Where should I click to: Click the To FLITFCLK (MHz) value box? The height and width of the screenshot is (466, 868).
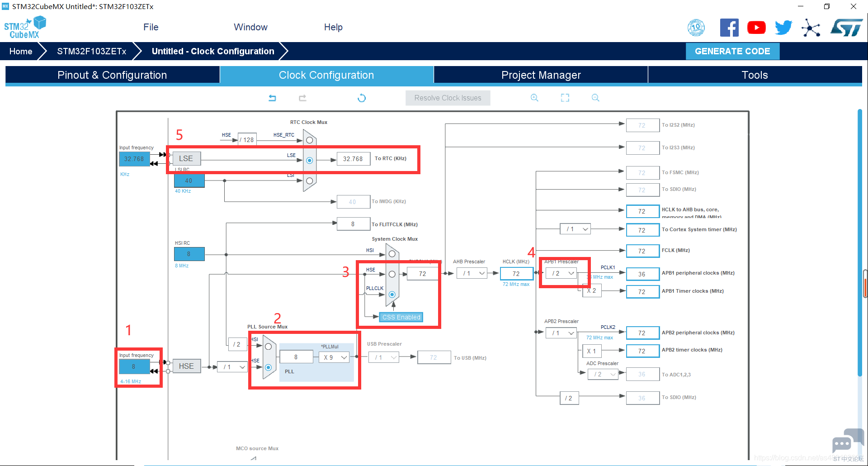353,224
